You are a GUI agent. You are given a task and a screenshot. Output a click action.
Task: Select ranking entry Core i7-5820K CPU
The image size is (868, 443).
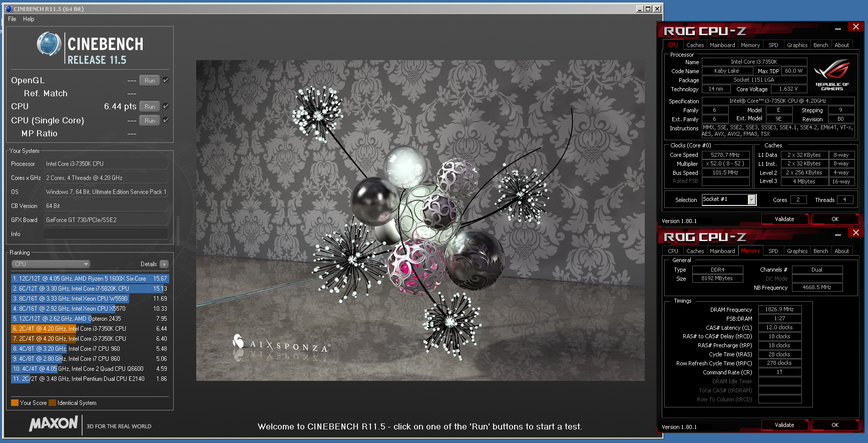(90, 289)
